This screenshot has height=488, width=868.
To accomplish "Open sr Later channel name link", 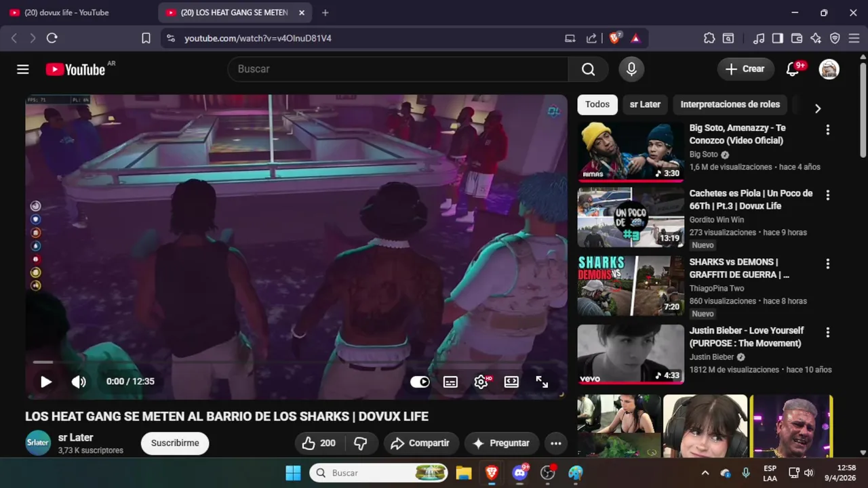I will (76, 438).
